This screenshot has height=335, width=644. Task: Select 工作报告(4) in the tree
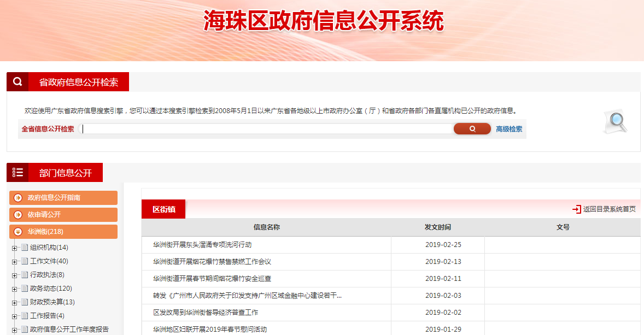coord(47,316)
